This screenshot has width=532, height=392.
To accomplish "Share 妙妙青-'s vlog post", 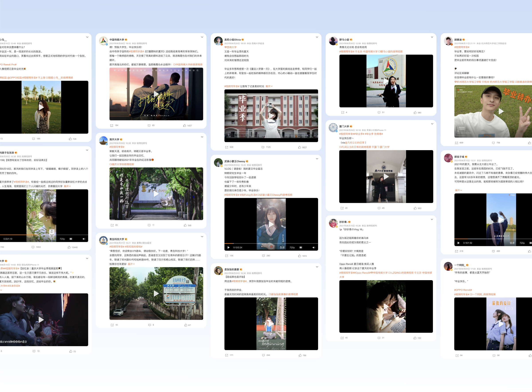I will 342,338.
